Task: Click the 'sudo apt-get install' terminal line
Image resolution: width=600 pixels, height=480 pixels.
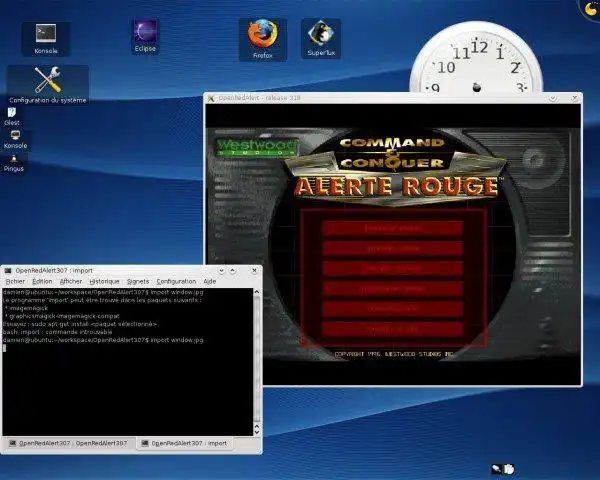Action: 80,324
